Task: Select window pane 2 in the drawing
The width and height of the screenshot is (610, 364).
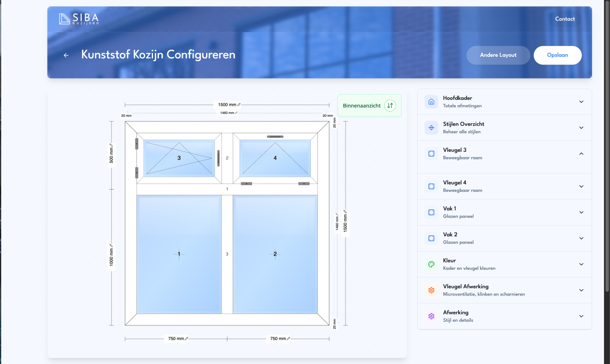Action: 275,254
